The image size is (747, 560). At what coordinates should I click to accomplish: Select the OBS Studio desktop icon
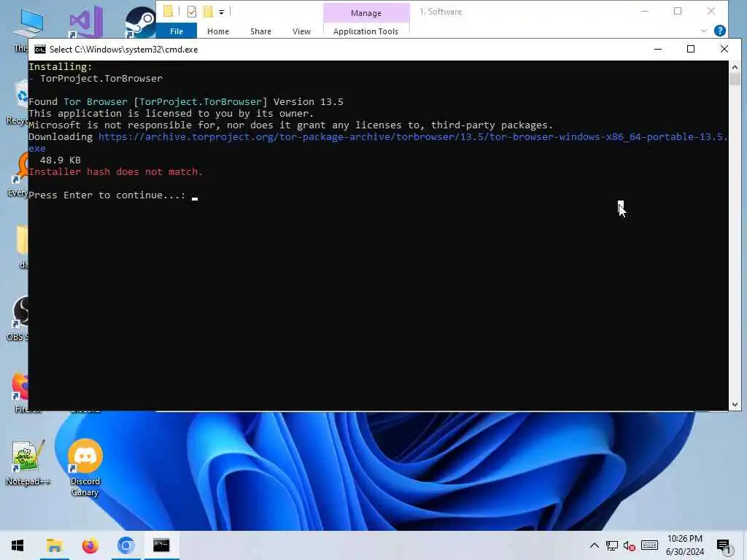[x=19, y=319]
